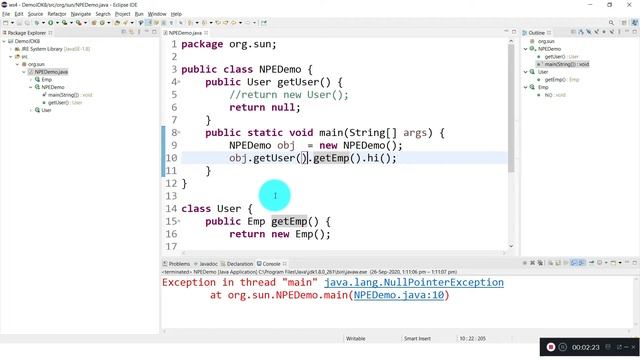The height and width of the screenshot is (360, 640).
Task: Collapse the org.sun package node
Action: [x=18, y=64]
